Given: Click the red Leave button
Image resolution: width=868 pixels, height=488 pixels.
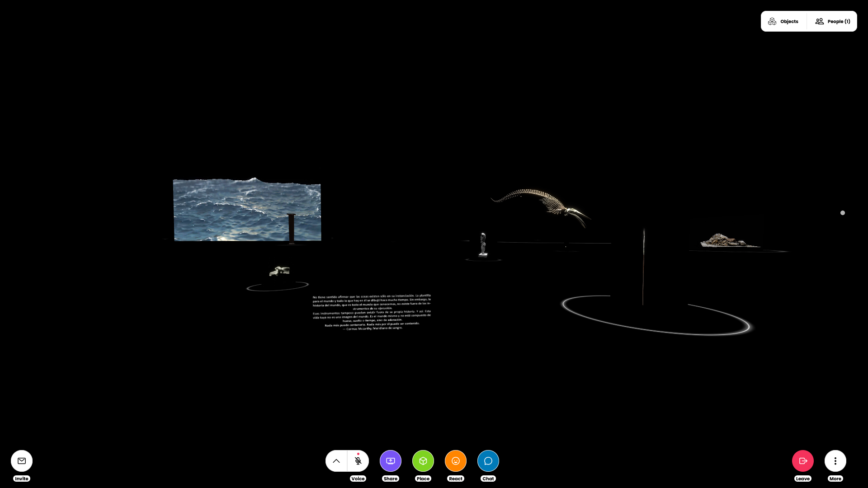Looking at the screenshot, I should (x=803, y=461).
